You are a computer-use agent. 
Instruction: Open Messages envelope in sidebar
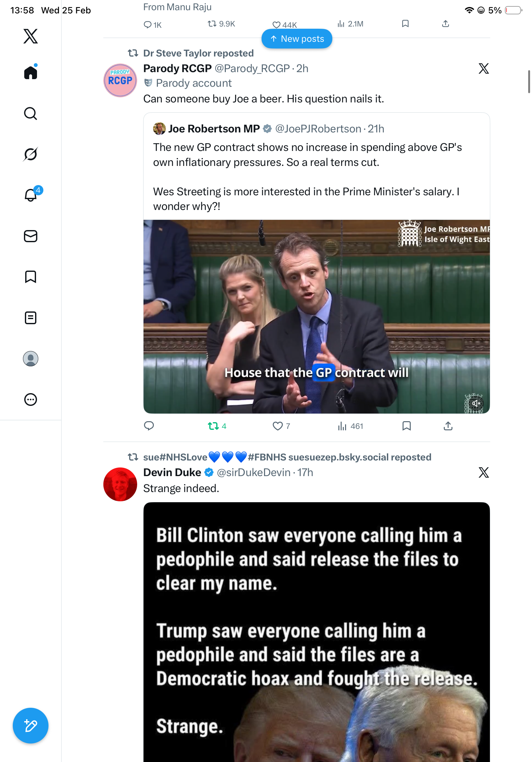click(x=31, y=236)
